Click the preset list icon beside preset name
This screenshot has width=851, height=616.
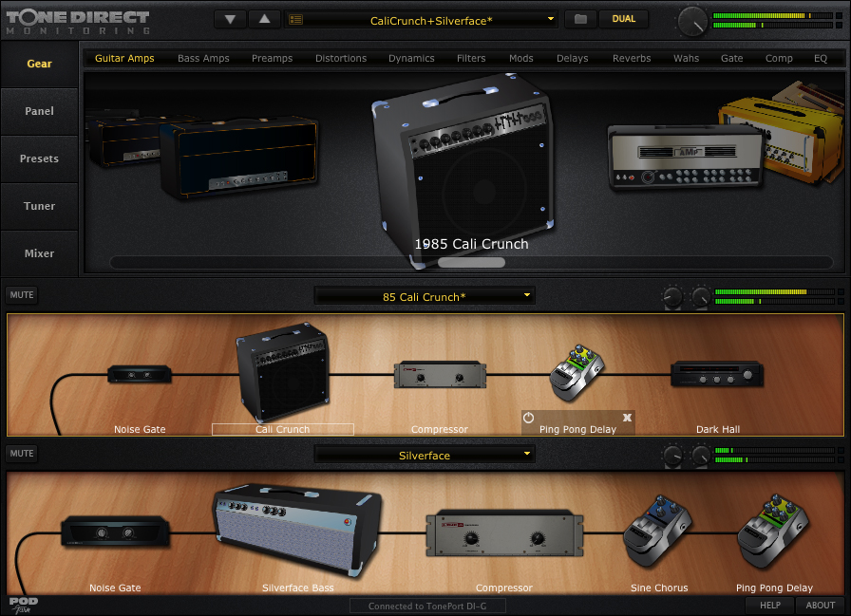point(295,19)
